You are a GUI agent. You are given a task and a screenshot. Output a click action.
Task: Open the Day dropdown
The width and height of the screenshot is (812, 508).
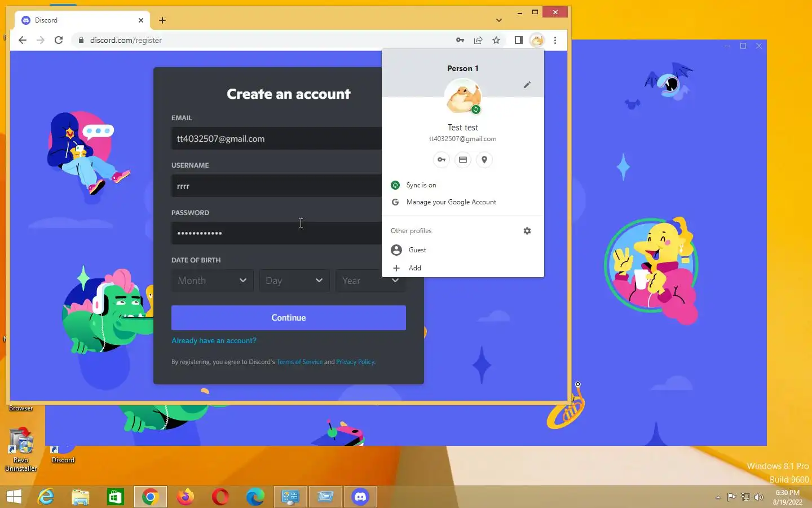(x=294, y=281)
